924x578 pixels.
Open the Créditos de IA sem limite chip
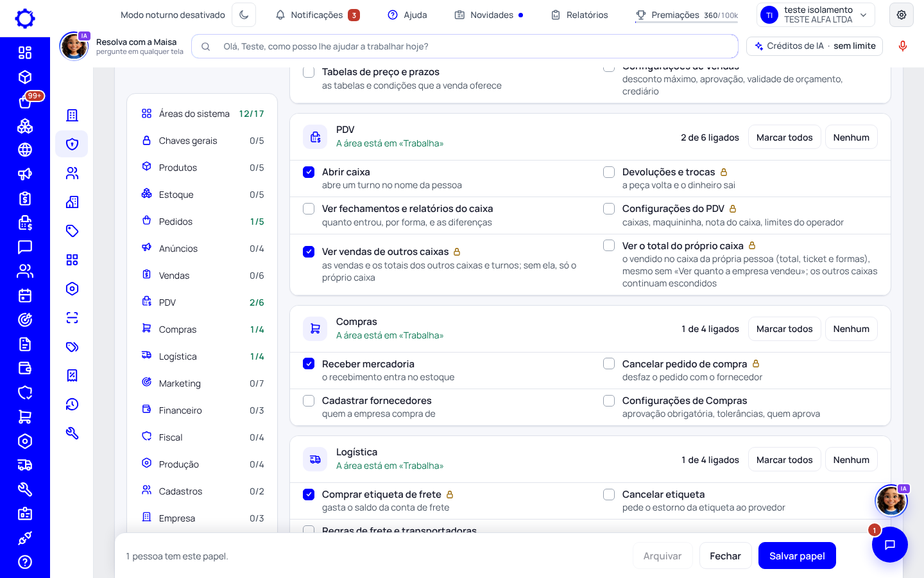(815, 46)
